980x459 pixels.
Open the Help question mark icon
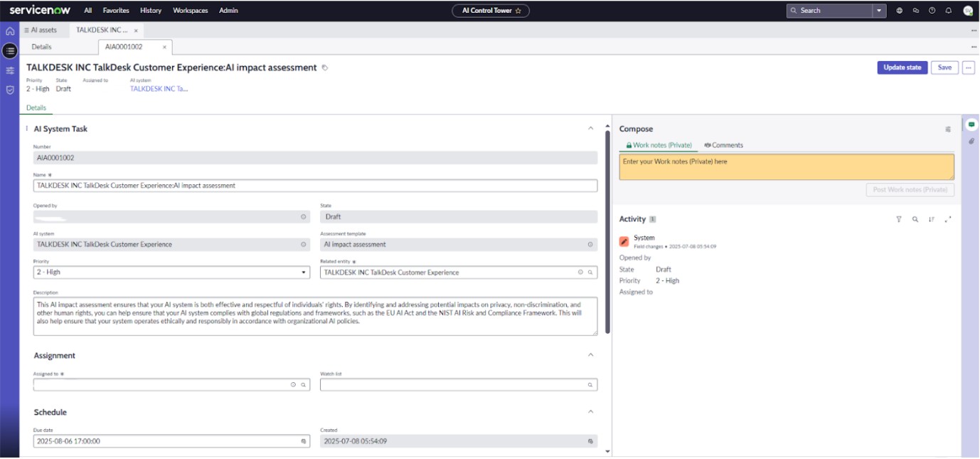click(x=932, y=11)
